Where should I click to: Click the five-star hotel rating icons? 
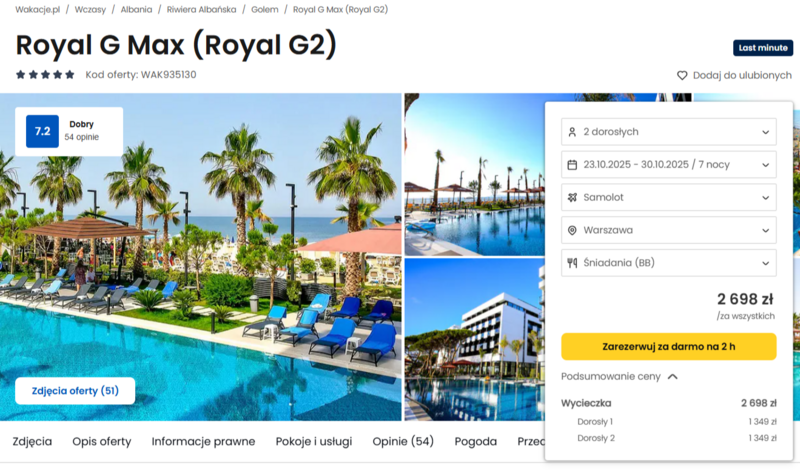[x=45, y=75]
